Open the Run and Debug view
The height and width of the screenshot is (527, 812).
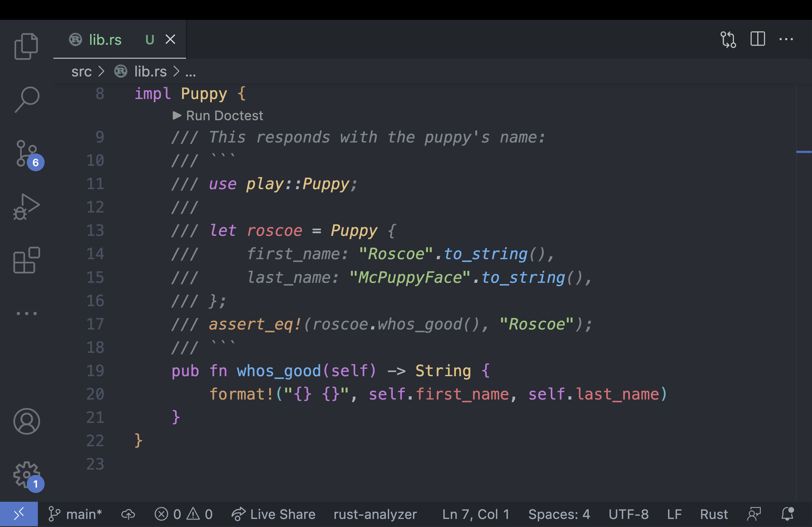click(x=26, y=207)
